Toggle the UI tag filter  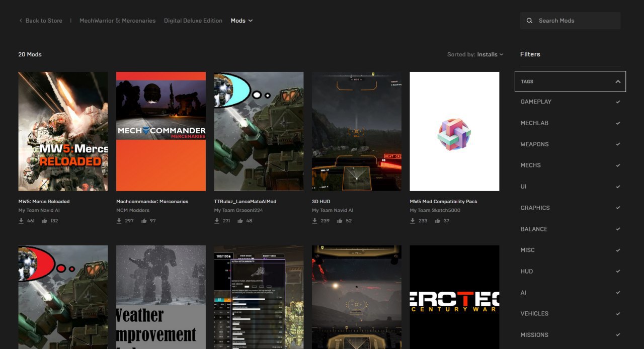[570, 186]
